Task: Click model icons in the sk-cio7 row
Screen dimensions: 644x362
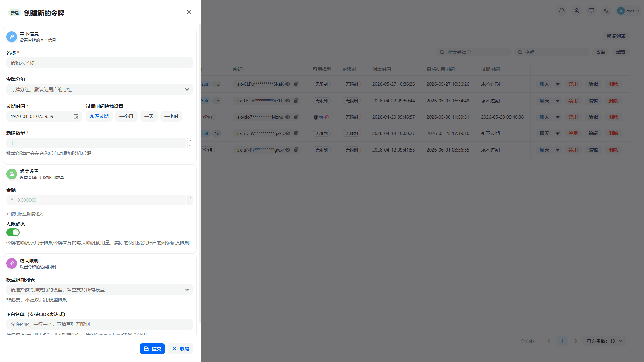Action: click(x=321, y=117)
